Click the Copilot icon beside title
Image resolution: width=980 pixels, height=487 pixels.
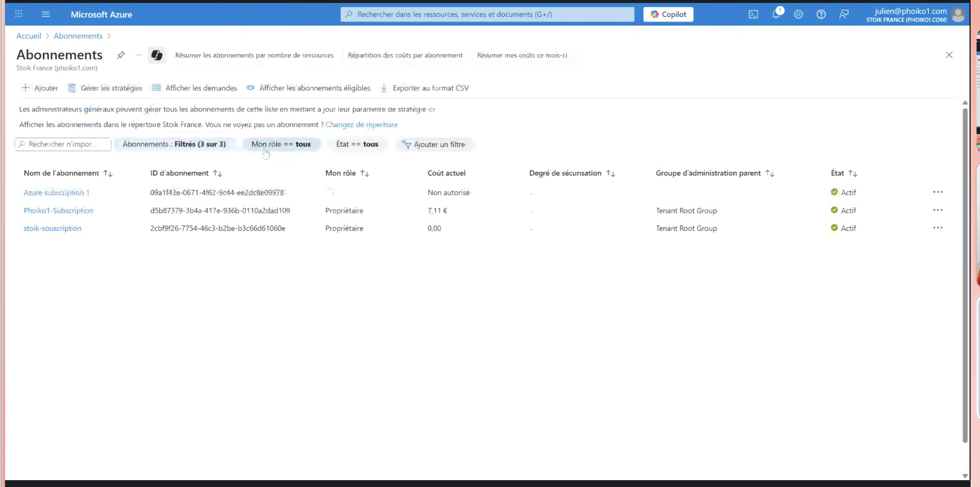[x=156, y=55]
